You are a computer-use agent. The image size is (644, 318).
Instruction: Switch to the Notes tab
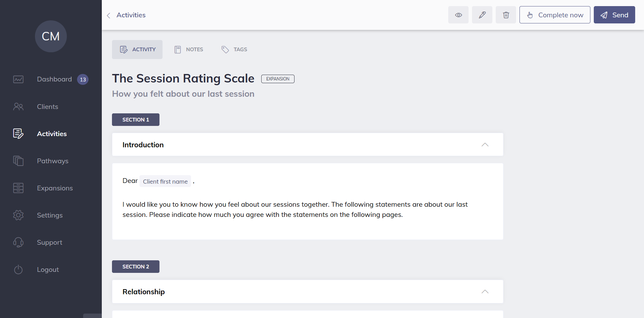click(189, 50)
